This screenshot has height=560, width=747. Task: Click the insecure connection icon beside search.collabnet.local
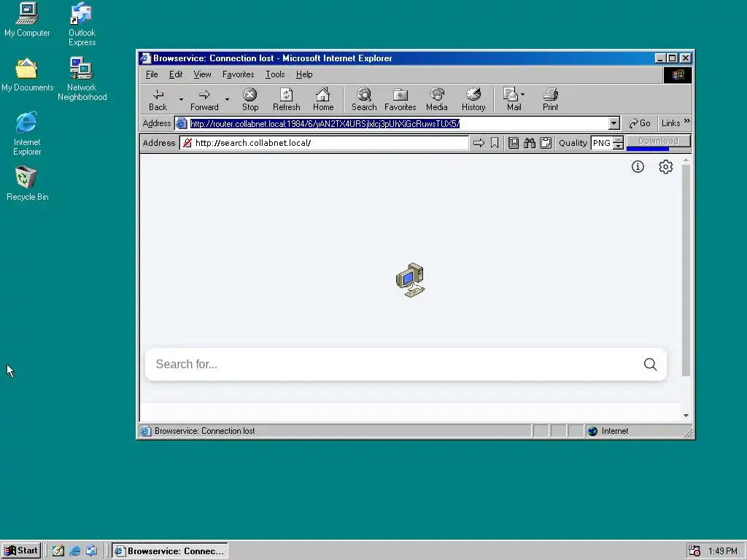(x=187, y=143)
